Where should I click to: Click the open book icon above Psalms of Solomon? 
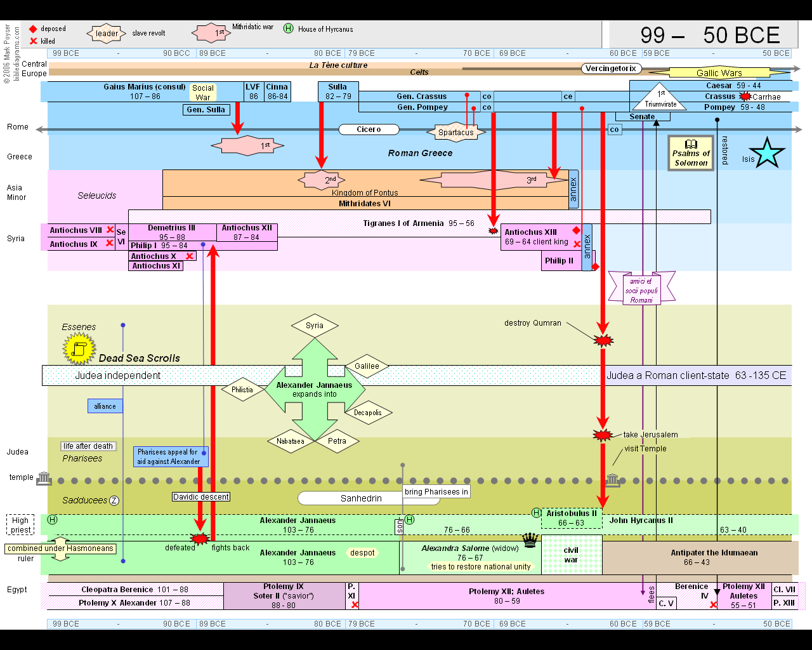[691, 144]
